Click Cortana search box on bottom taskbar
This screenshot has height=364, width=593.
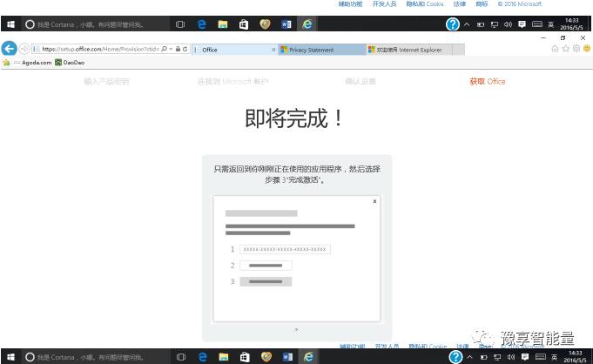pos(95,357)
